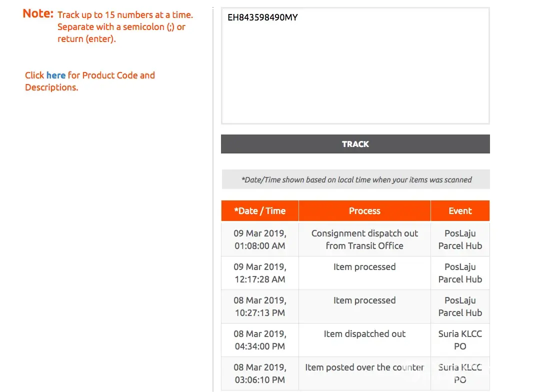Click the EH843598490MY tracking number text
Viewport: 533px width, 392px height.
click(x=262, y=18)
